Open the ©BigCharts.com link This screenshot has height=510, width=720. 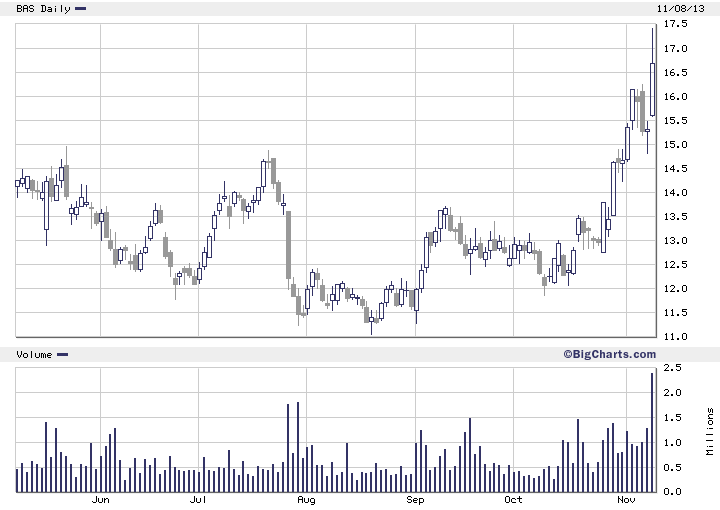click(610, 354)
